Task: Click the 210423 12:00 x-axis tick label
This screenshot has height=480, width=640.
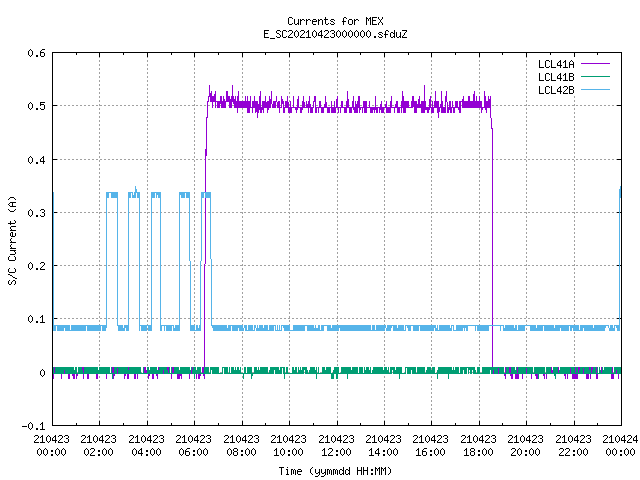Action: 336,445
